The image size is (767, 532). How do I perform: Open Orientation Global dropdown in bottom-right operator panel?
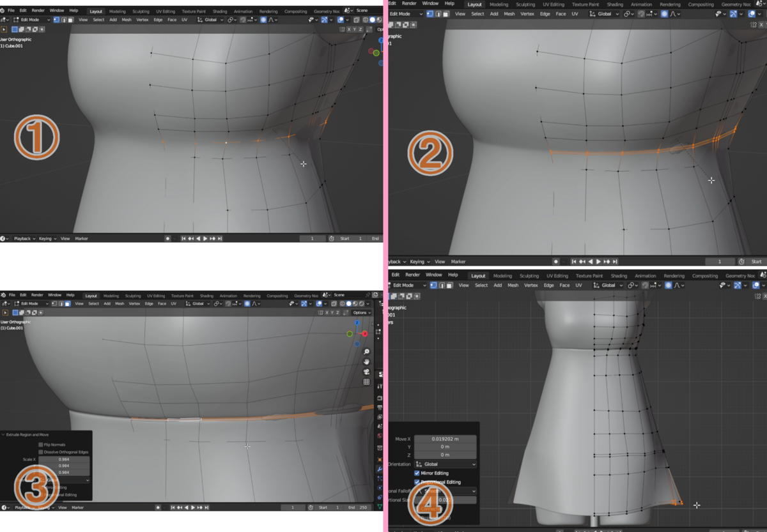[445, 464]
